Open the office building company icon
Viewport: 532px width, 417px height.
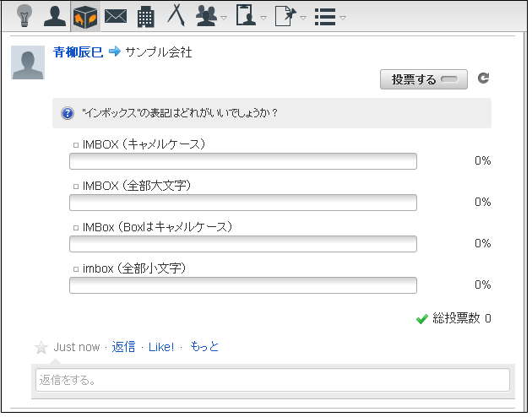coord(146,17)
